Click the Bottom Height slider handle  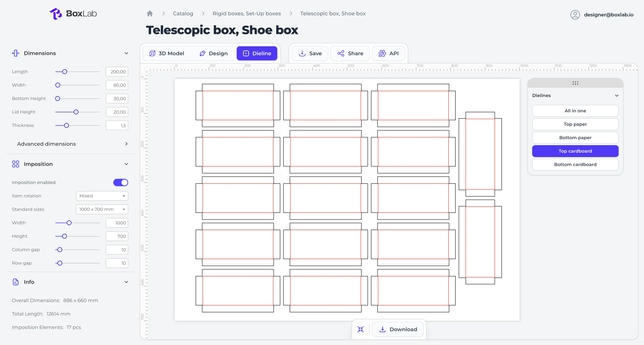coord(58,99)
